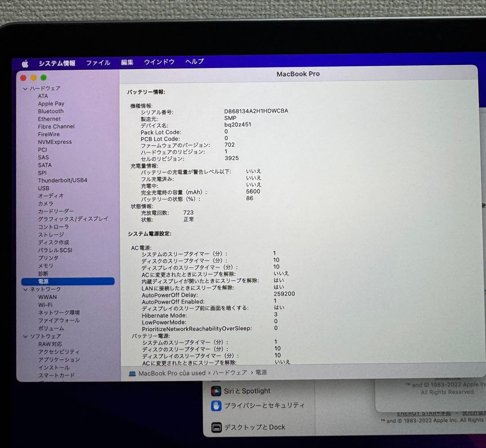Expand the ソフトウェア section

pyautogui.click(x=26, y=336)
